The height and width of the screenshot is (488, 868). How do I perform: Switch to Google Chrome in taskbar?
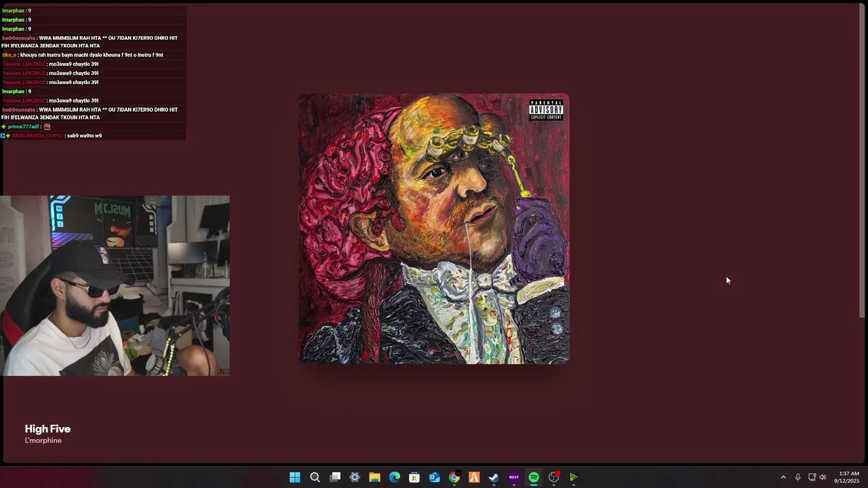pos(454,477)
